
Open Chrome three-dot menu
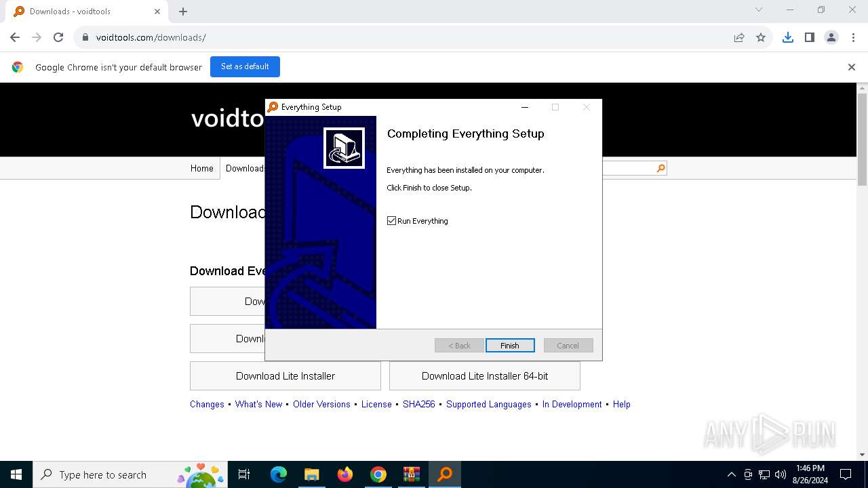click(x=853, y=37)
